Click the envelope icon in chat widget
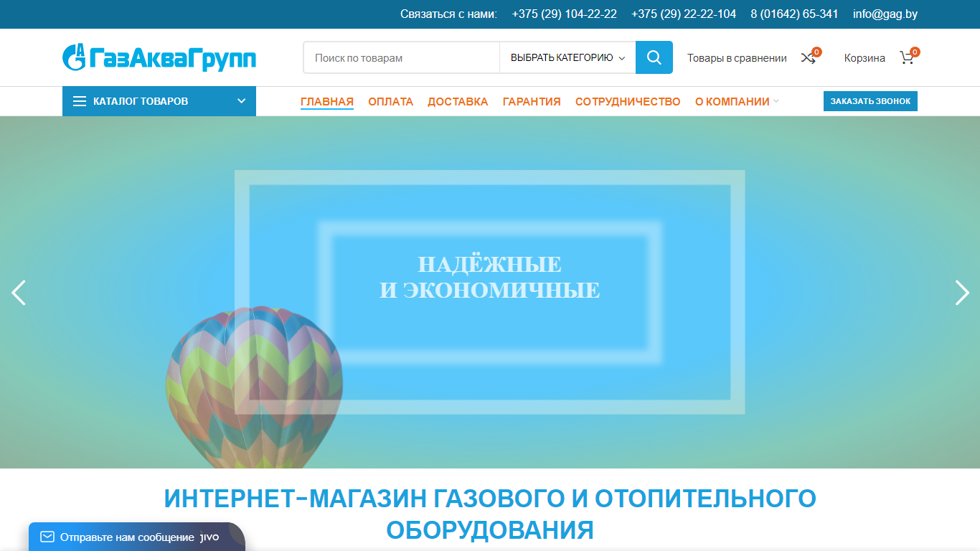Screen dimensions: 980x551 coord(47,537)
